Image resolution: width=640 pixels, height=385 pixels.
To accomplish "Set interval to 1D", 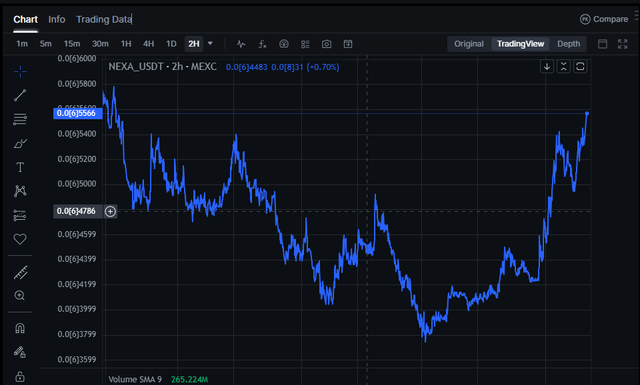I will point(171,44).
